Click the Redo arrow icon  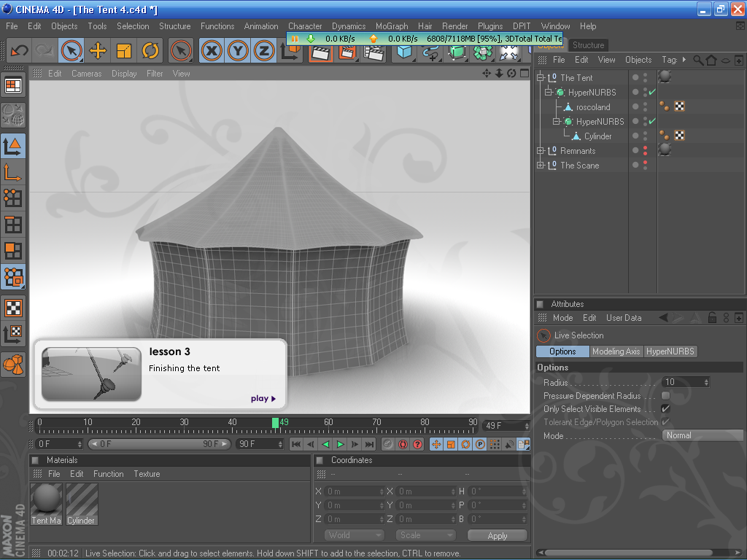(44, 50)
